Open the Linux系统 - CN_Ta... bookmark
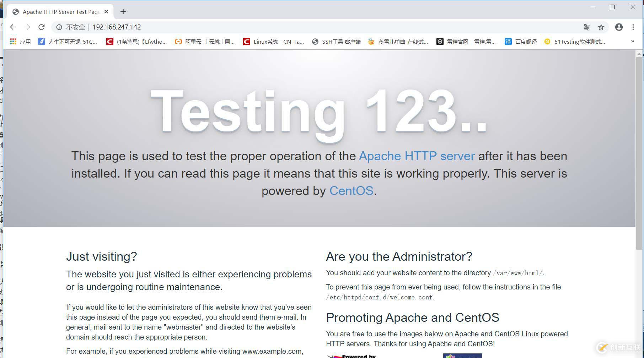This screenshot has width=644, height=358. (273, 42)
